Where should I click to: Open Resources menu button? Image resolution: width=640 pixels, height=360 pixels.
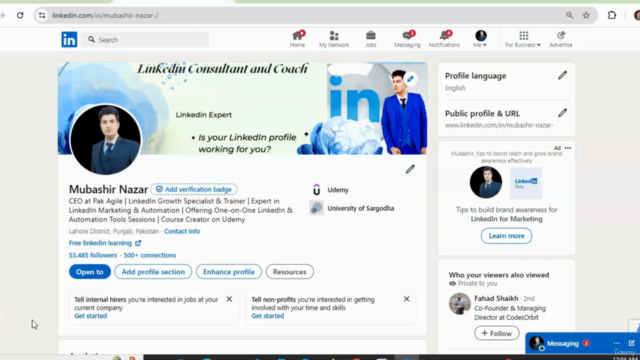coord(290,272)
